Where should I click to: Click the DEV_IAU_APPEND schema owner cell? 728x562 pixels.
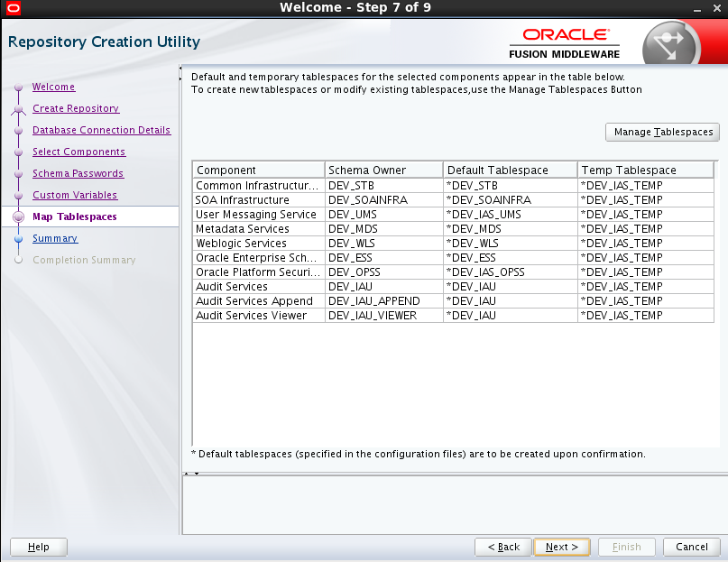[x=384, y=301]
